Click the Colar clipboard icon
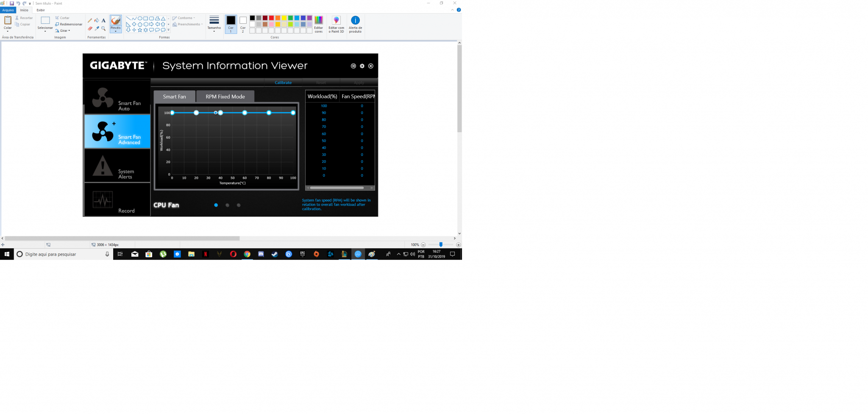This screenshot has height=414, width=868. pyautogui.click(x=8, y=20)
